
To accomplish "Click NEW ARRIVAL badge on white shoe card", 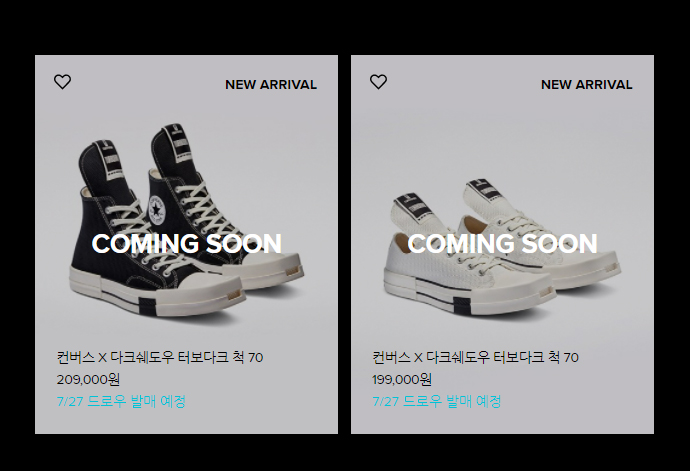I will point(587,85).
